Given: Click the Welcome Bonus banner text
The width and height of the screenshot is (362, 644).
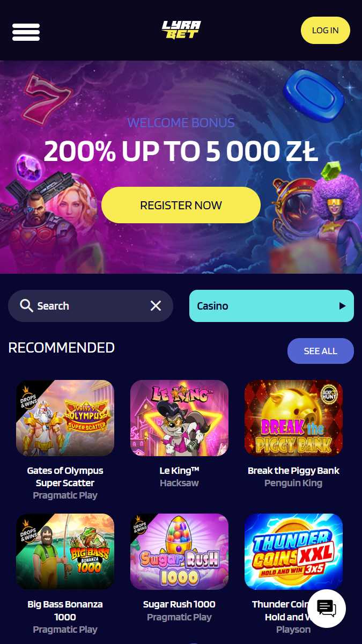Looking at the screenshot, I should click(181, 123).
